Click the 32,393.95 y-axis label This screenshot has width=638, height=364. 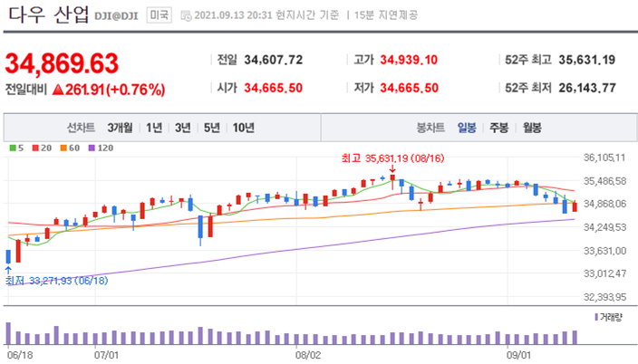[604, 297]
